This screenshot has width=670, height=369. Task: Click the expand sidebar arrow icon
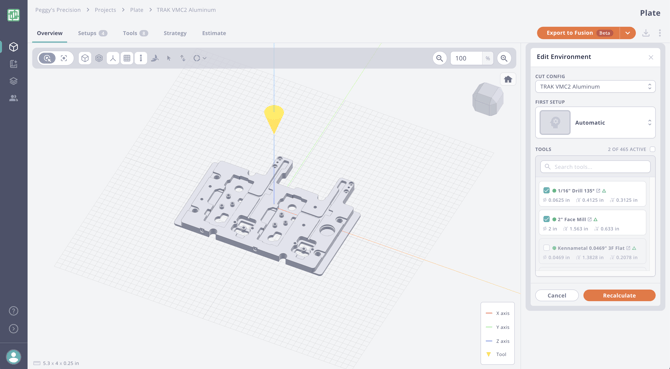(x=14, y=329)
